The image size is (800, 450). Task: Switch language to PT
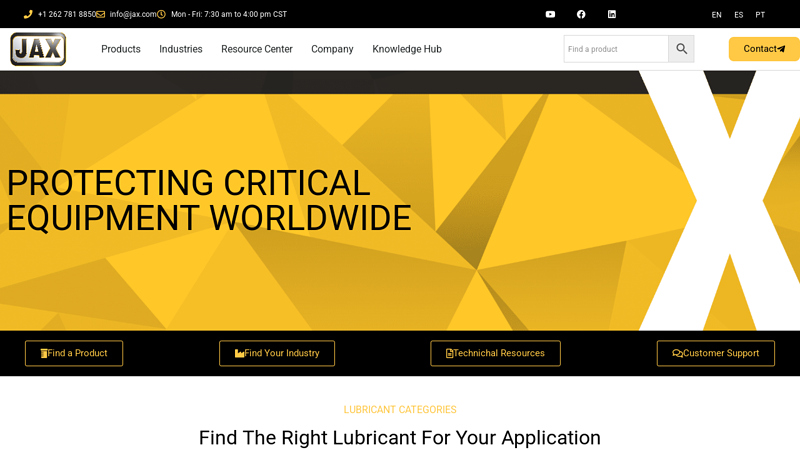pyautogui.click(x=760, y=15)
